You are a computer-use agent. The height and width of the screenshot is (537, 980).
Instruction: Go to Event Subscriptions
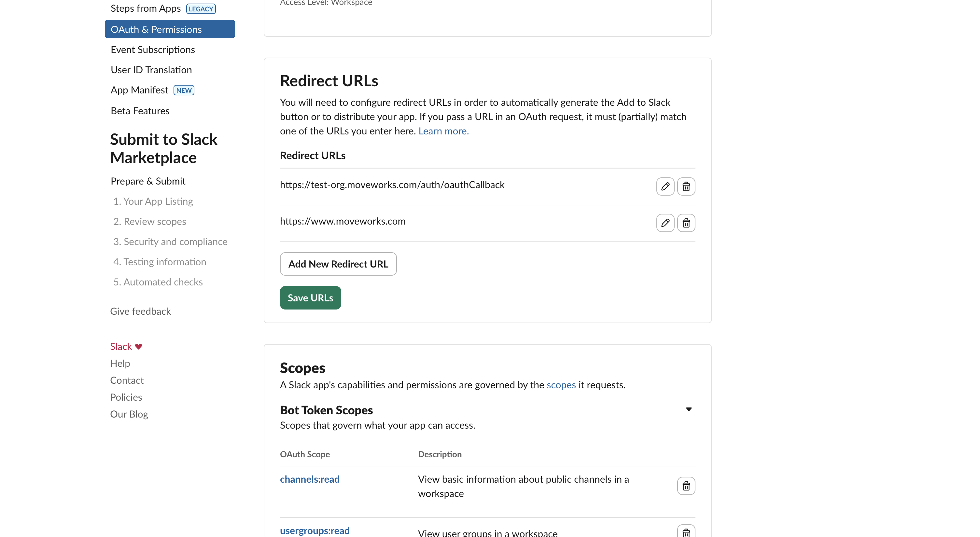(153, 49)
